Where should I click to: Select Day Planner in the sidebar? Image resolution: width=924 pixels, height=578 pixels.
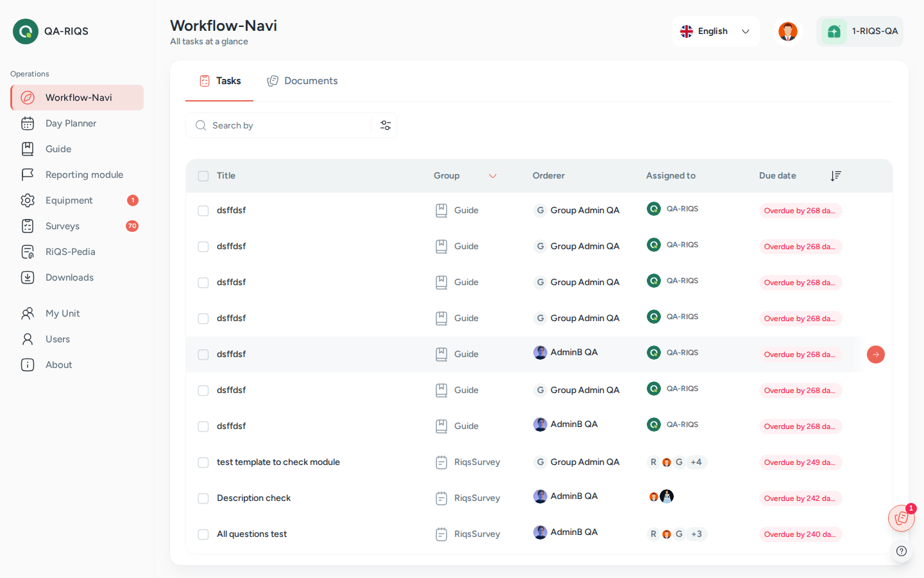tap(77, 123)
